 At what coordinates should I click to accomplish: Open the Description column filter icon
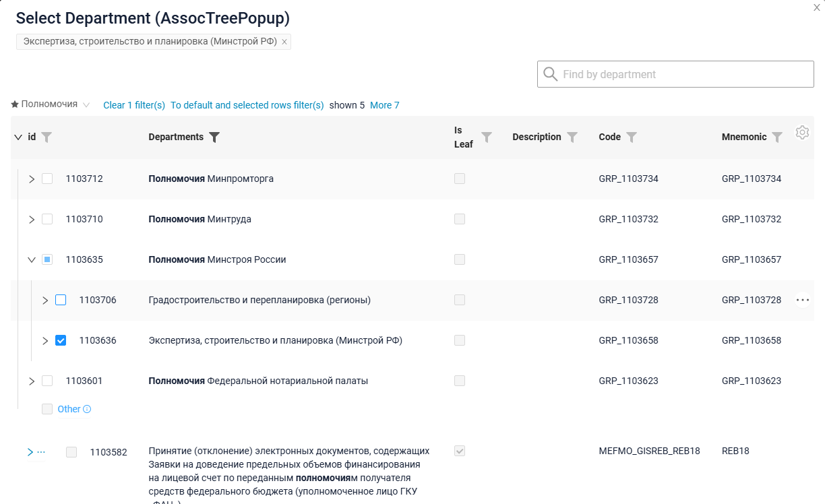click(572, 137)
